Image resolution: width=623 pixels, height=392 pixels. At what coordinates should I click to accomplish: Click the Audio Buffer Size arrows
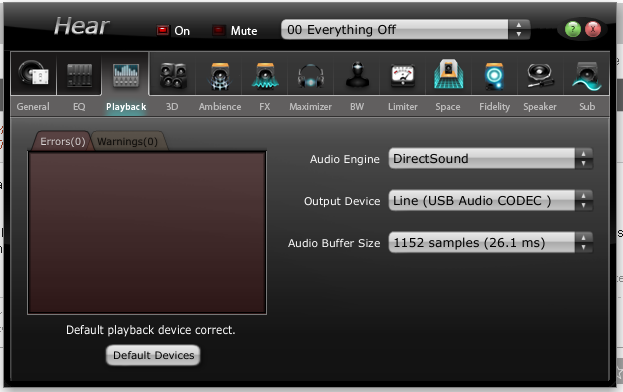[x=583, y=243]
